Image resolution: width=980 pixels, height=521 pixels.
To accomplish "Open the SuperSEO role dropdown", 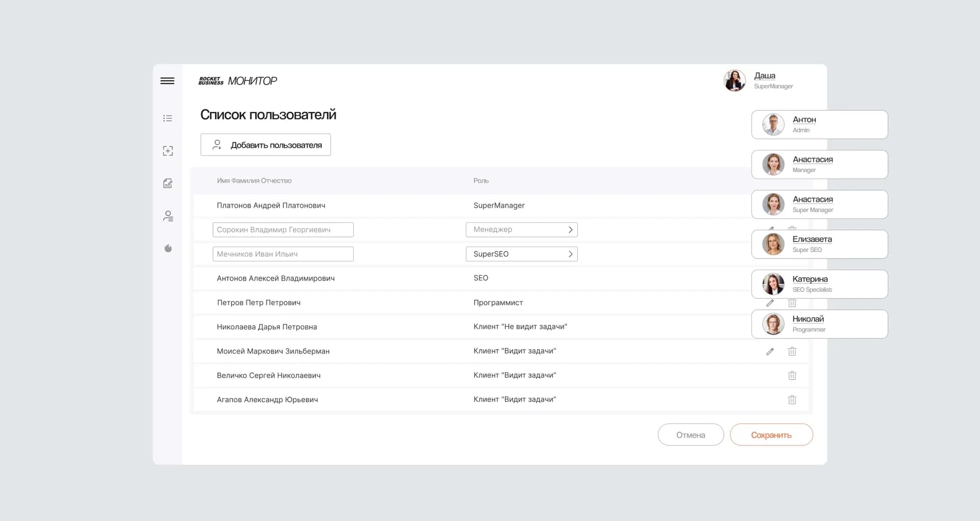I will (522, 254).
